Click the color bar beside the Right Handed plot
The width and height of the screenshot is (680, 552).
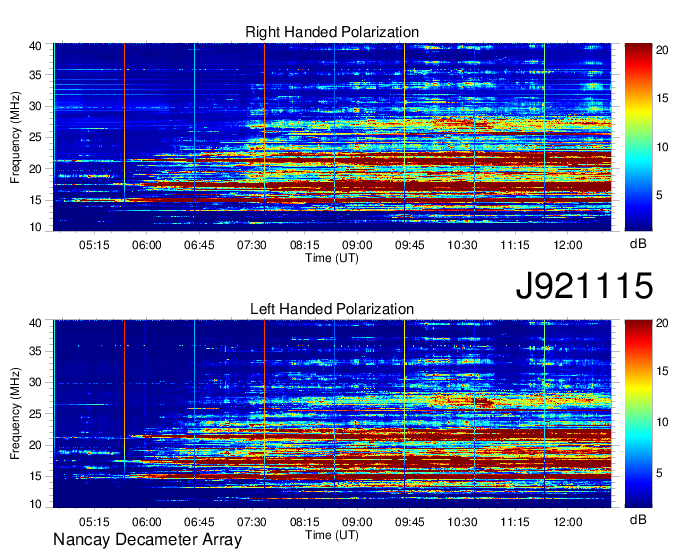638,137
